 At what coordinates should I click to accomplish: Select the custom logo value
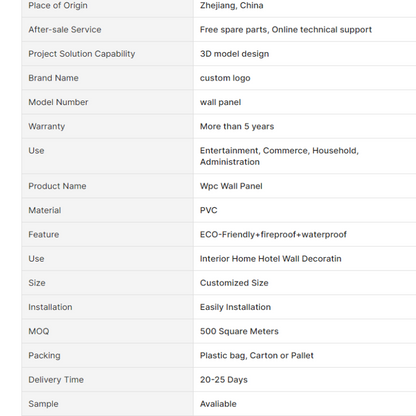pos(225,78)
